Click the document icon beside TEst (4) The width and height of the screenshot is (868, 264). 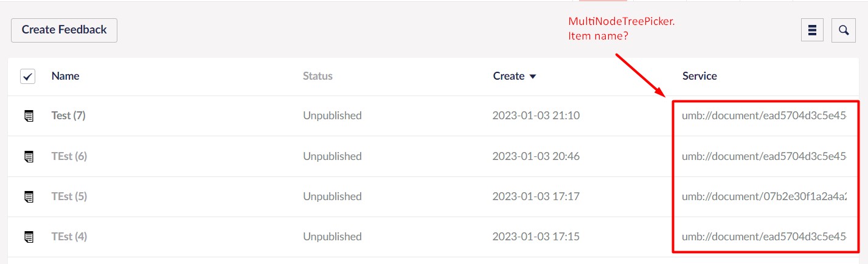[x=29, y=237]
